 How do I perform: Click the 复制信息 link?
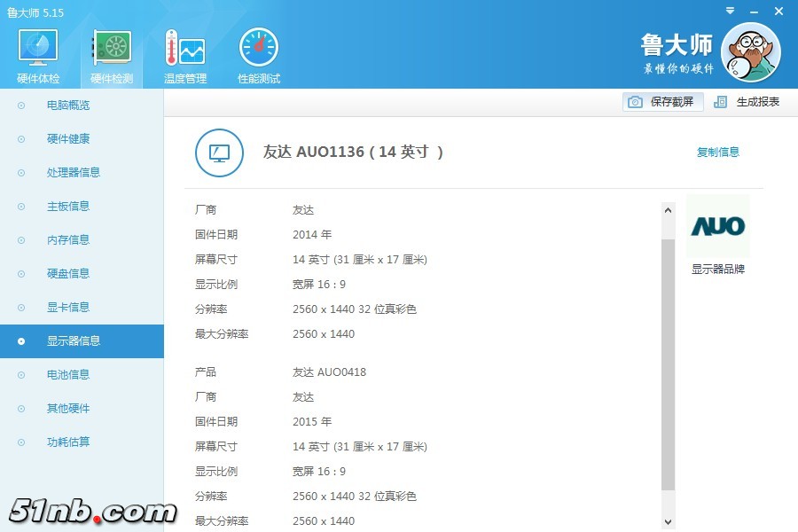[x=717, y=152]
